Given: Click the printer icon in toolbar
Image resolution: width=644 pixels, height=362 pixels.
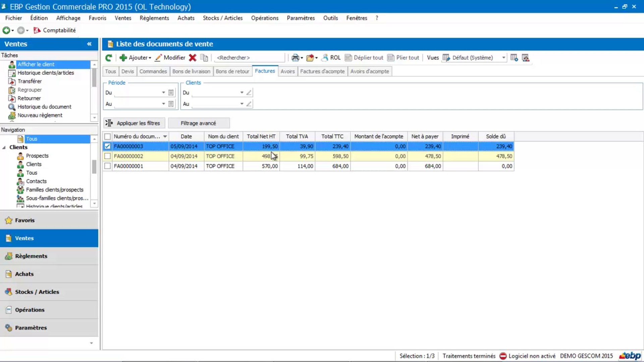Looking at the screenshot, I should [x=295, y=58].
